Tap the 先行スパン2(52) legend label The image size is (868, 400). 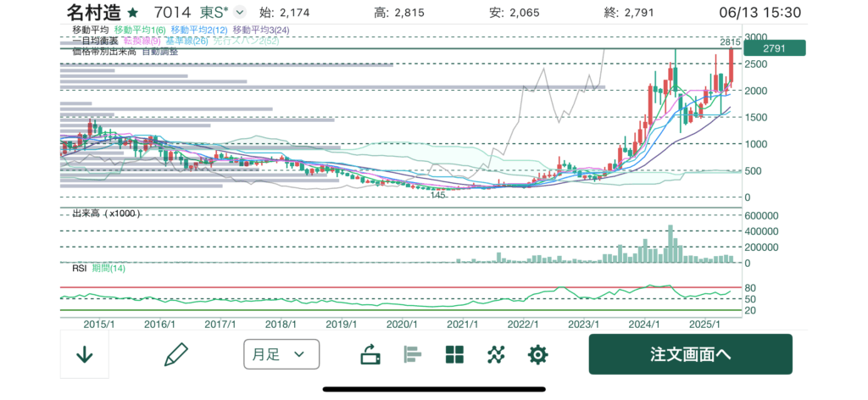click(x=246, y=41)
